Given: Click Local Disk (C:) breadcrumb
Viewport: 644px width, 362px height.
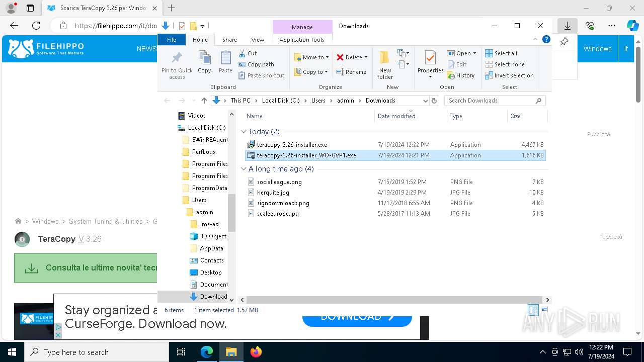Looking at the screenshot, I should click(281, 101).
